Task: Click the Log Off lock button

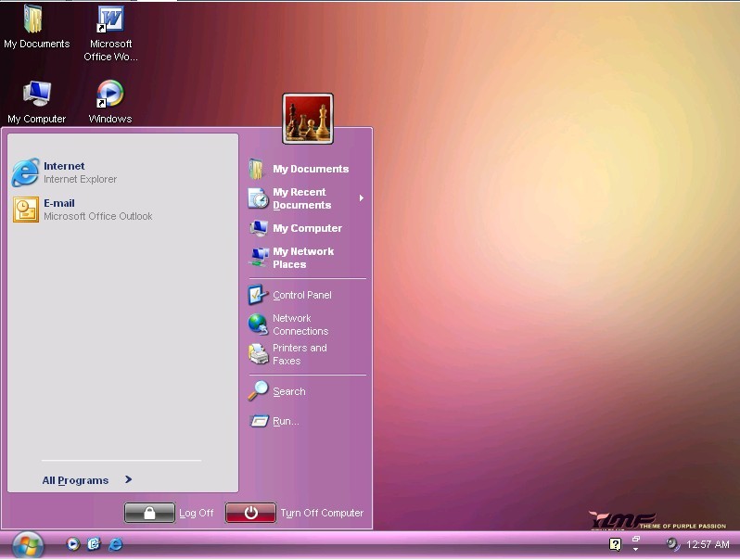Action: pos(149,513)
